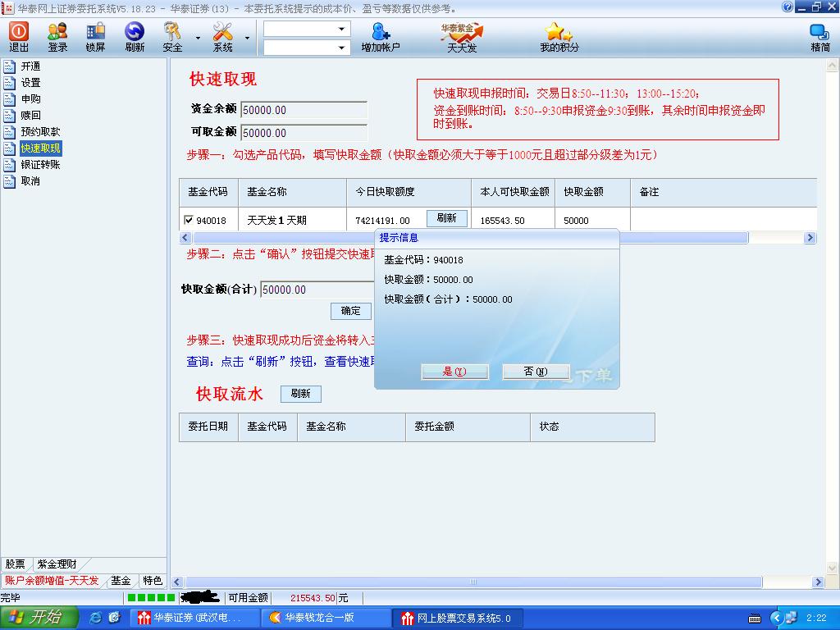The height and width of the screenshot is (630, 840).
Task: Open the 天天发 toolbar icon
Action: pyautogui.click(x=462, y=36)
